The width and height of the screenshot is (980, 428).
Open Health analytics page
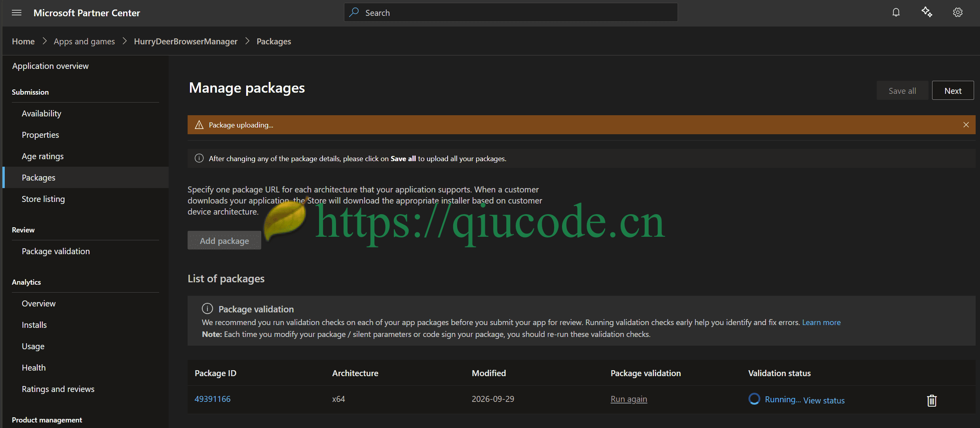click(34, 367)
